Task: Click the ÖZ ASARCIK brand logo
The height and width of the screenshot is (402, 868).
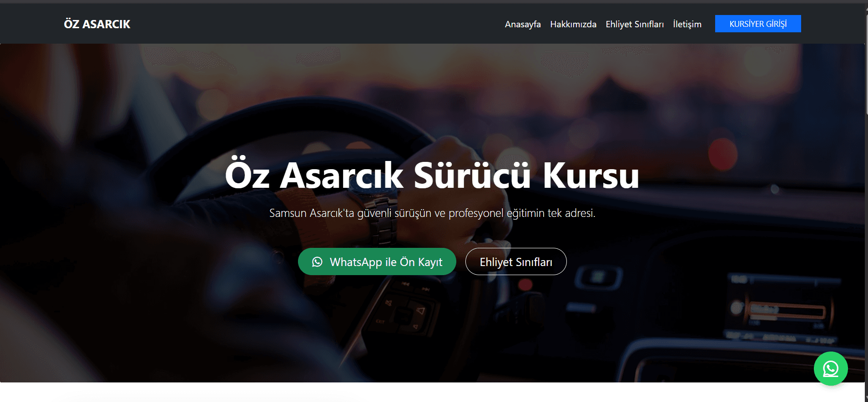Action: [97, 24]
